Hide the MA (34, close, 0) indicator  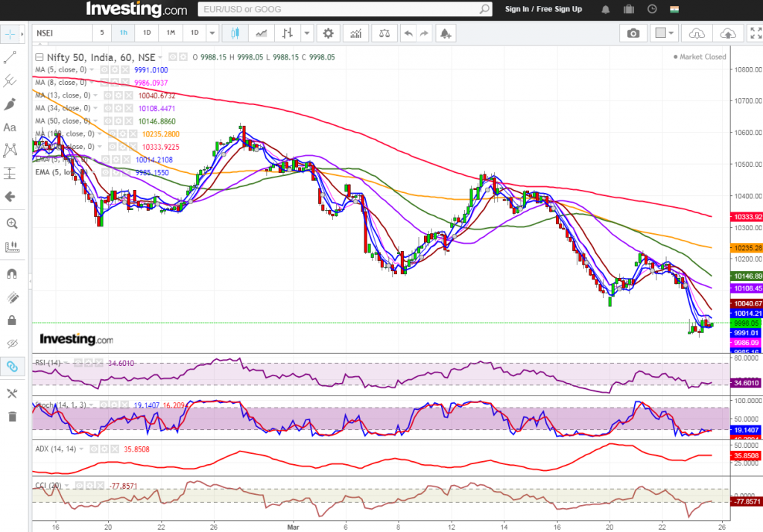tap(108, 108)
